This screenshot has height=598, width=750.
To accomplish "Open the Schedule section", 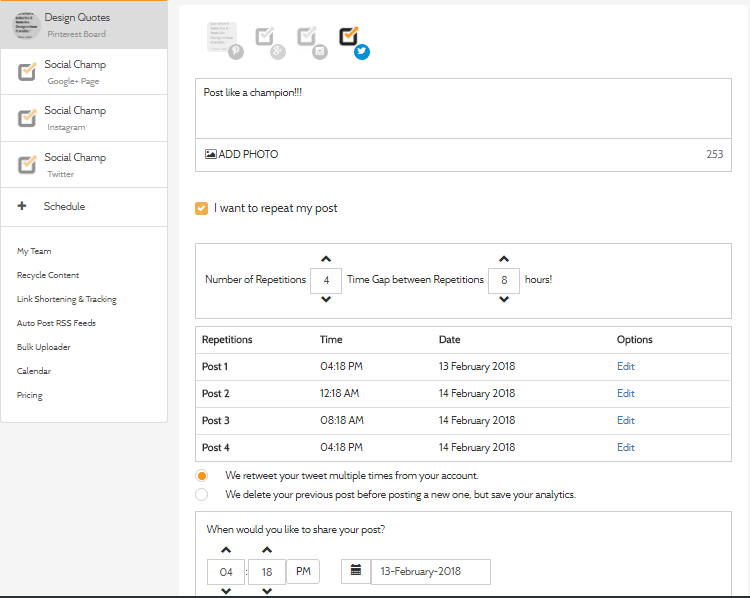I will pyautogui.click(x=84, y=207).
